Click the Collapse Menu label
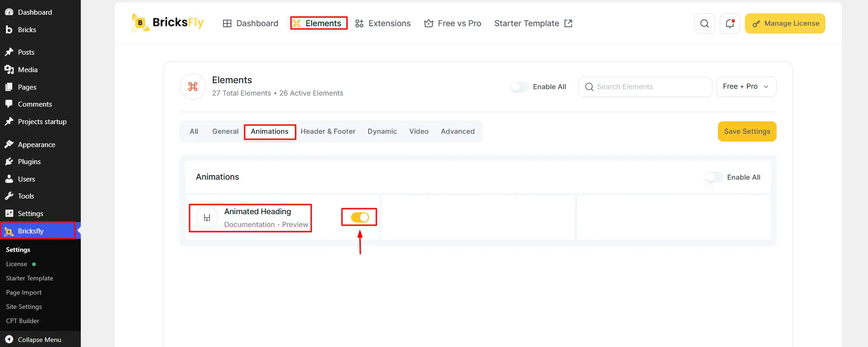The width and height of the screenshot is (868, 347). point(39,340)
